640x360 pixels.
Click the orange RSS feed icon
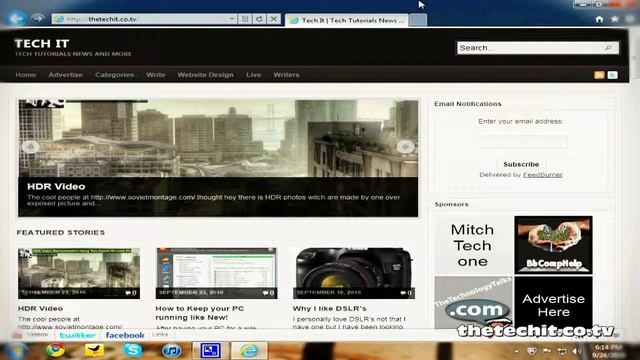click(599, 75)
